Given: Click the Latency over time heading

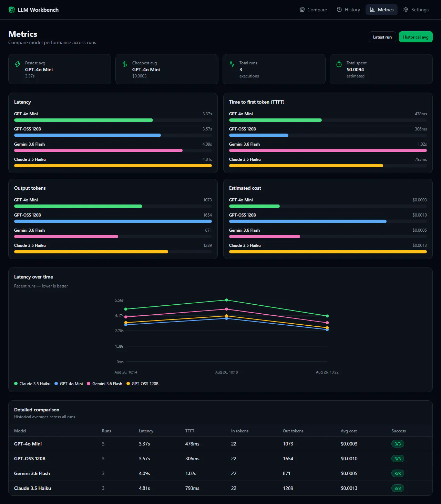Looking at the screenshot, I should tap(33, 277).
